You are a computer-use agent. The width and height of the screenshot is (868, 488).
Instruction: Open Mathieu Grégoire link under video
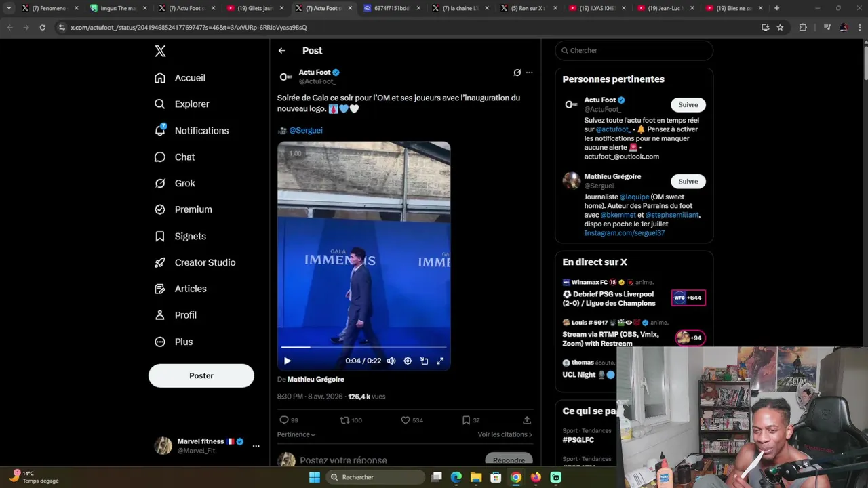[316, 380]
